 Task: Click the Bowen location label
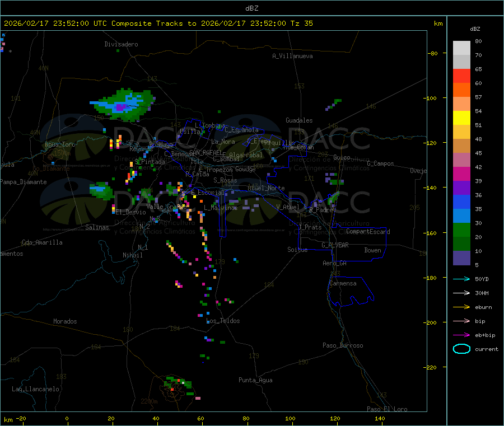pos(373,250)
